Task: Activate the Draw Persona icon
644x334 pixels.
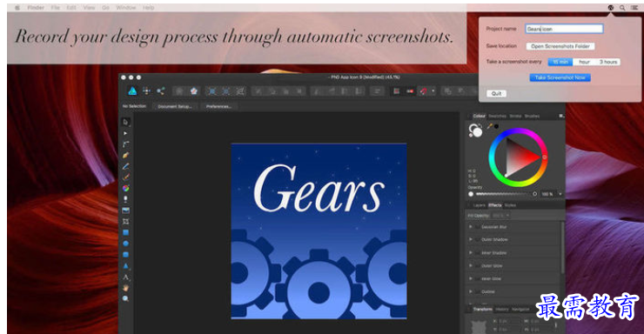Action: pos(132,90)
